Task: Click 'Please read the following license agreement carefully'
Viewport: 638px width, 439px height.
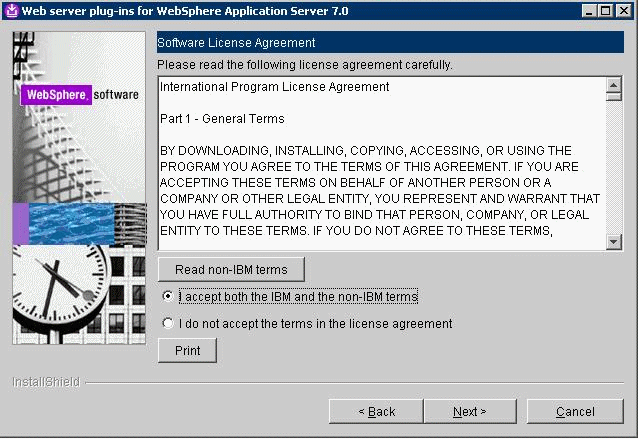Action: coord(305,65)
